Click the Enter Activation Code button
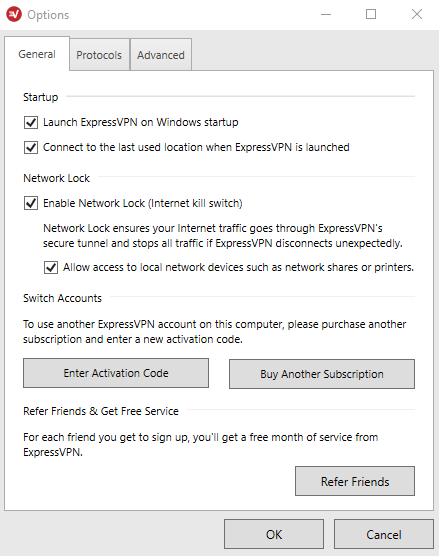The image size is (439, 556). pyautogui.click(x=116, y=373)
